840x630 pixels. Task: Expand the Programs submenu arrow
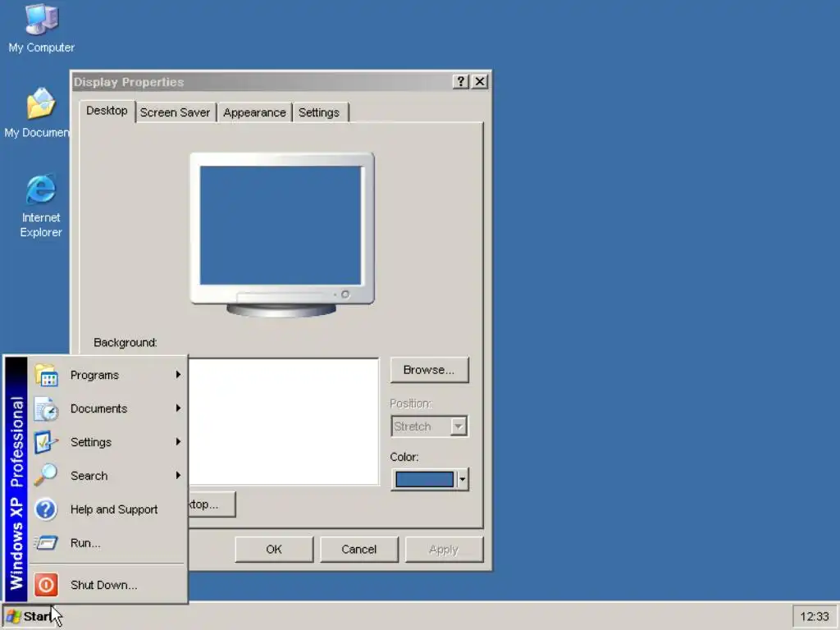coord(178,374)
